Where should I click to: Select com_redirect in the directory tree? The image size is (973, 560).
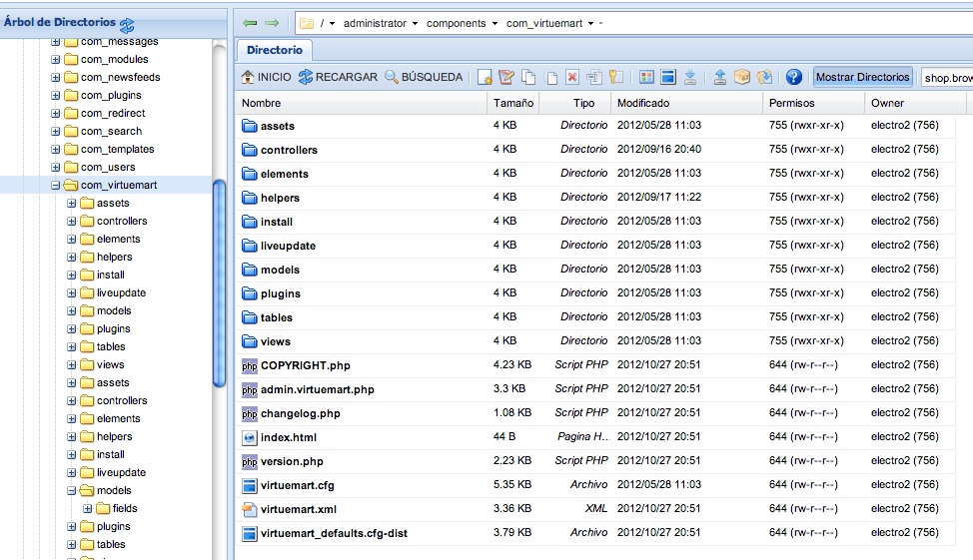[113, 114]
